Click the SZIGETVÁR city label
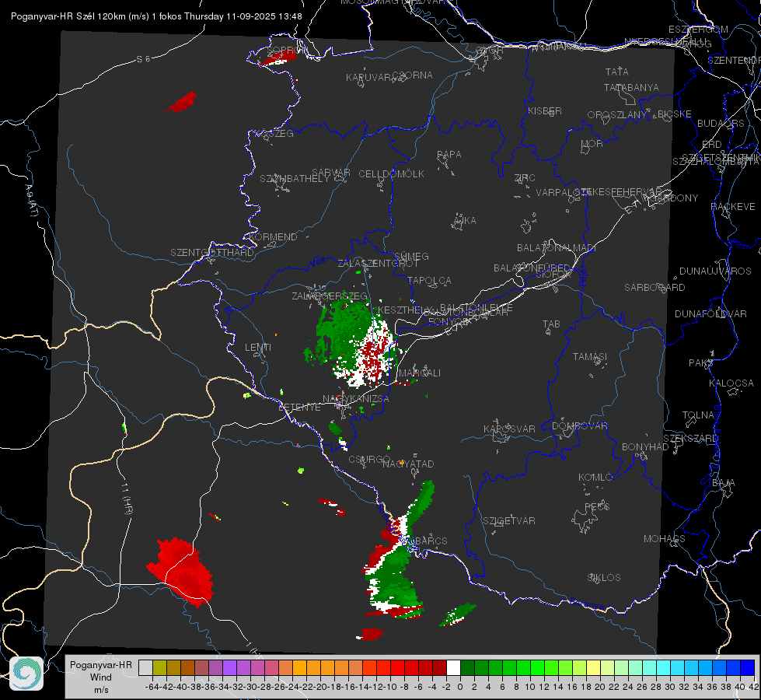 click(509, 521)
